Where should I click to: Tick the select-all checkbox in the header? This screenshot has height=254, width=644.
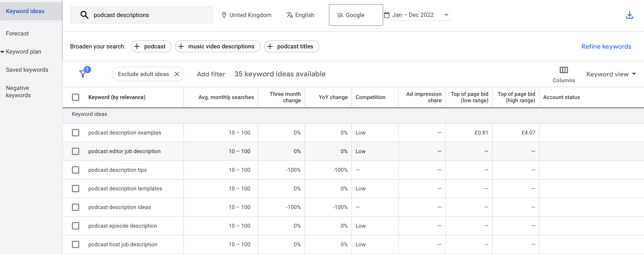(x=76, y=97)
